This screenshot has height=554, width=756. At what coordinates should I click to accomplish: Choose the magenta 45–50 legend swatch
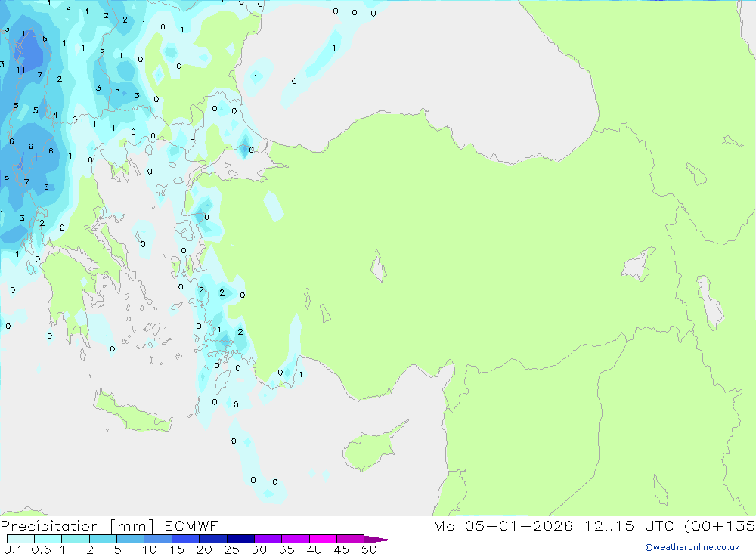(350, 540)
